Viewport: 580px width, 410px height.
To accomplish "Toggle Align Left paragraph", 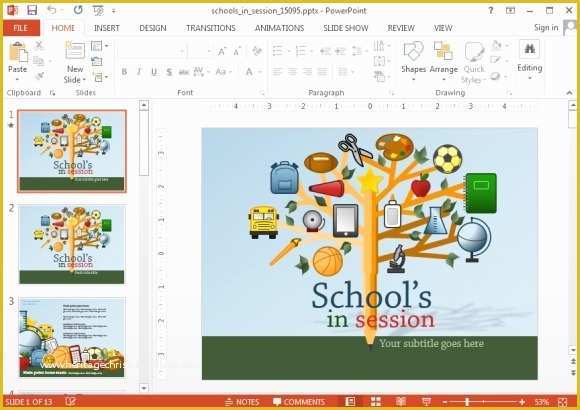I will click(x=277, y=71).
